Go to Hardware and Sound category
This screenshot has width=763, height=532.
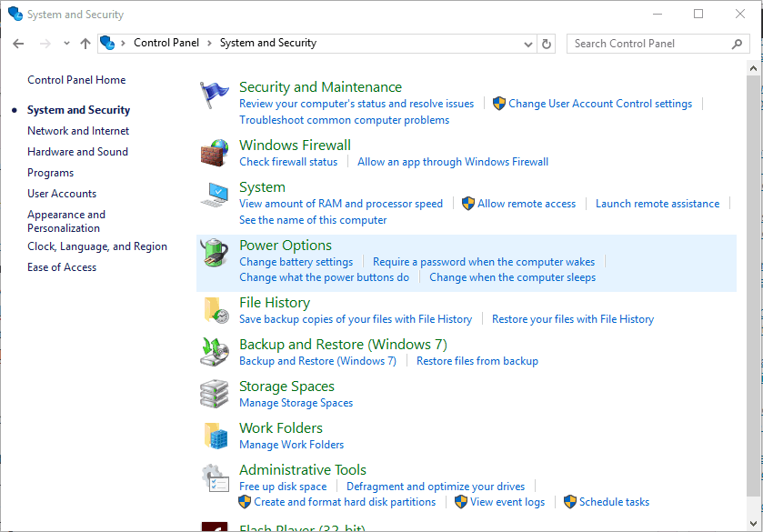click(x=77, y=152)
